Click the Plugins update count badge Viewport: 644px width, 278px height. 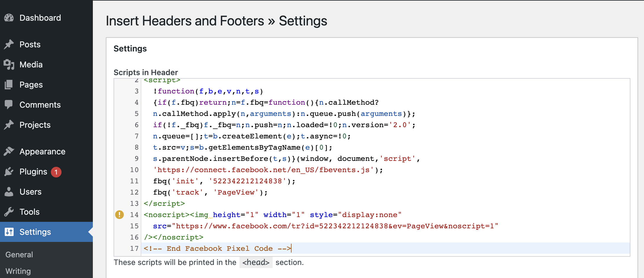[56, 172]
